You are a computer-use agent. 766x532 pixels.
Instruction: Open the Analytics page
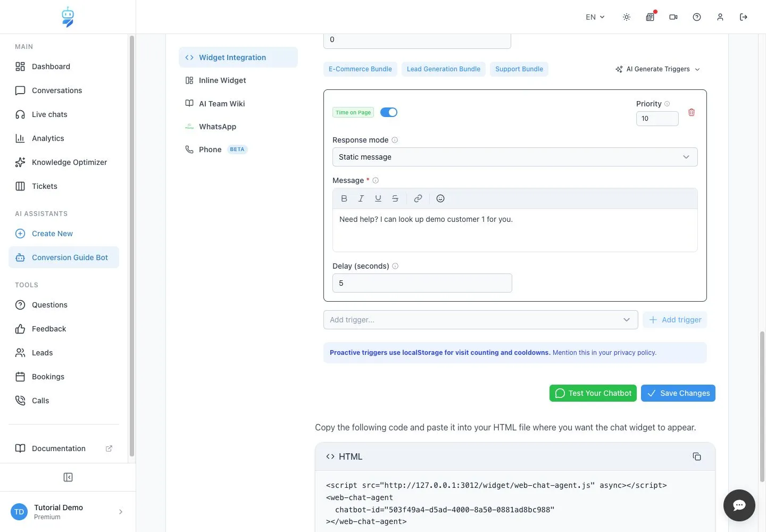tap(64, 138)
